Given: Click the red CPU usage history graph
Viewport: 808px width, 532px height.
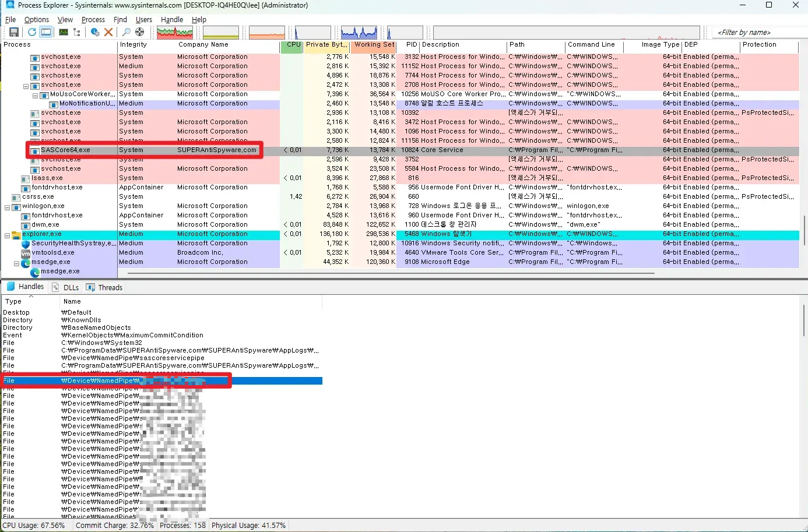Looking at the screenshot, I should point(175,32).
